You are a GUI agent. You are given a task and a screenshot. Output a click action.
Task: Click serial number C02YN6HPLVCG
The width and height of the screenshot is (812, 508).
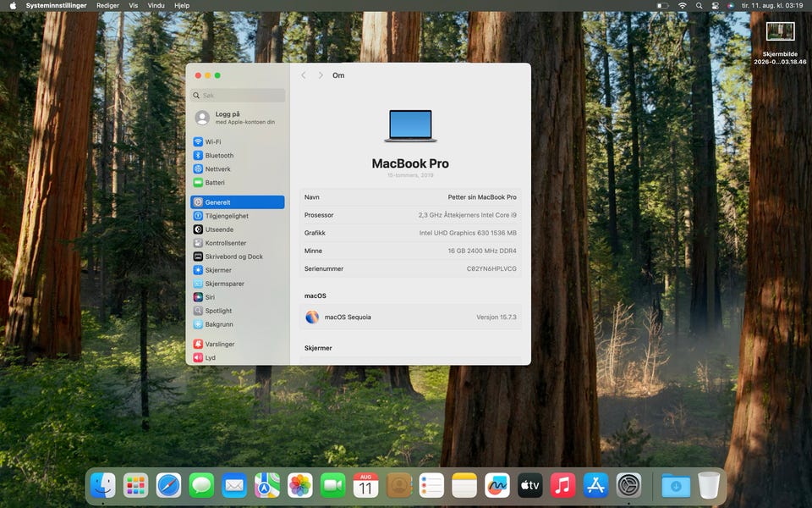pyautogui.click(x=491, y=268)
